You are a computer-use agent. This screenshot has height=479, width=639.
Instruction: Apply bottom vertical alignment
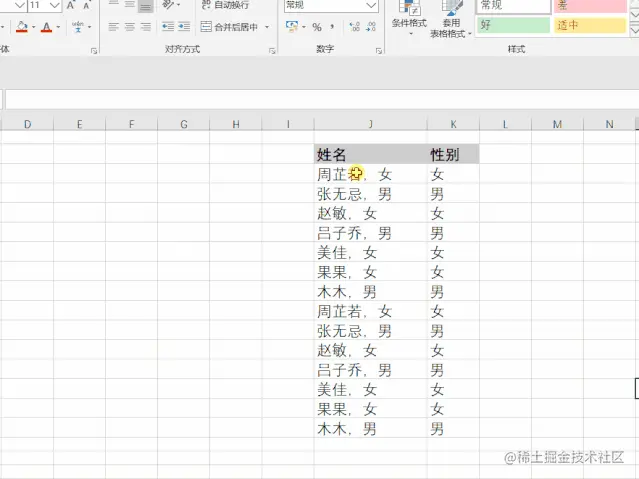(x=145, y=5)
